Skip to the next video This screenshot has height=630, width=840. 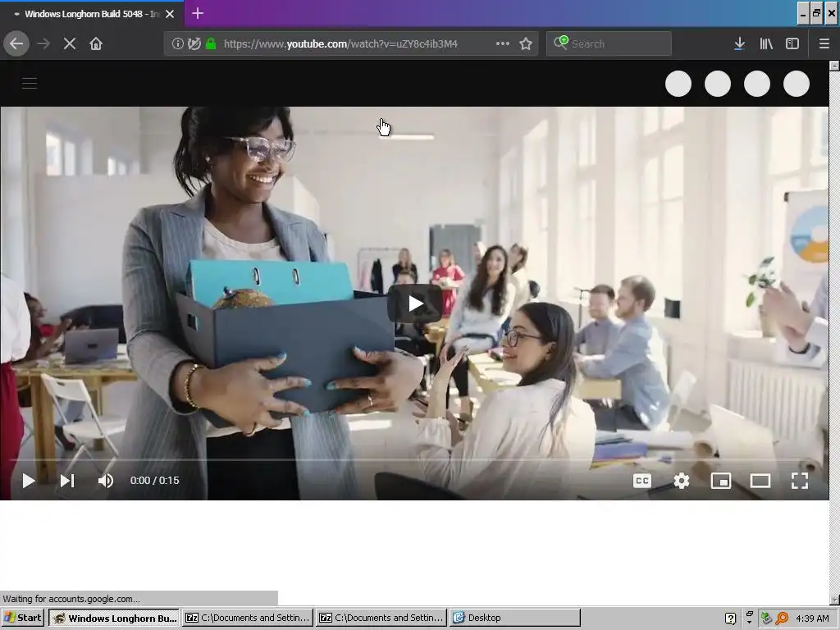coord(67,481)
